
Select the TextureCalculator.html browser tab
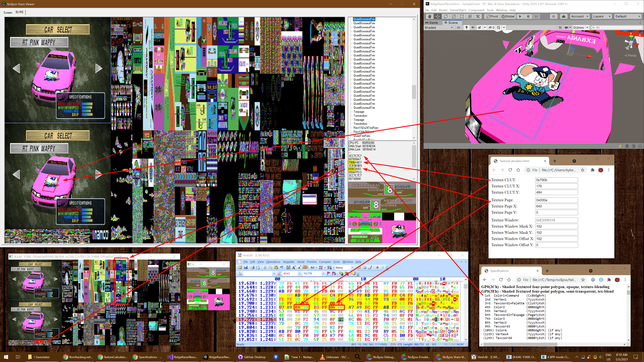pyautogui.click(x=520, y=161)
